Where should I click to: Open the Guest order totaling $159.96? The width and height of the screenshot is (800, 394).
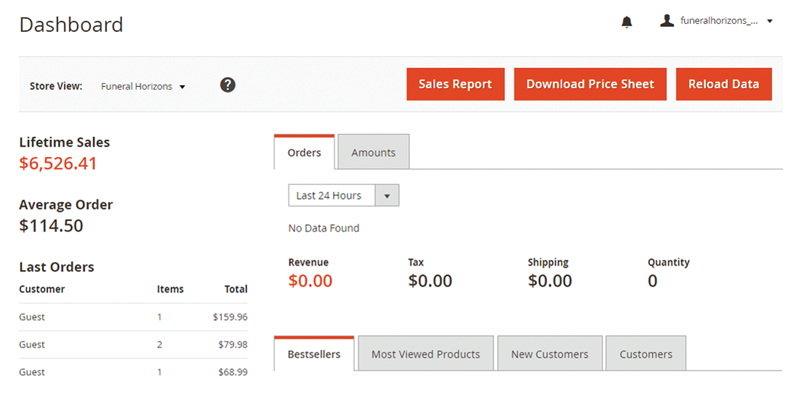pyautogui.click(x=133, y=317)
